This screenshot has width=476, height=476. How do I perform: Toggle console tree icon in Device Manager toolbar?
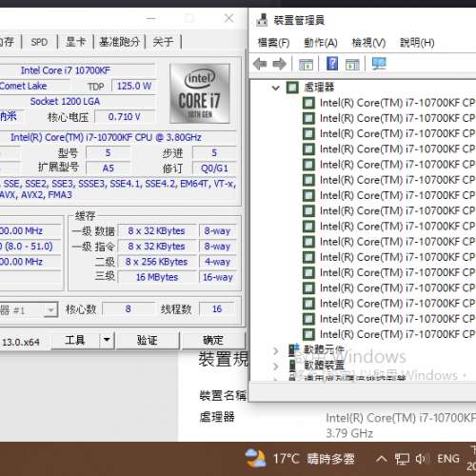pyautogui.click(x=306, y=65)
